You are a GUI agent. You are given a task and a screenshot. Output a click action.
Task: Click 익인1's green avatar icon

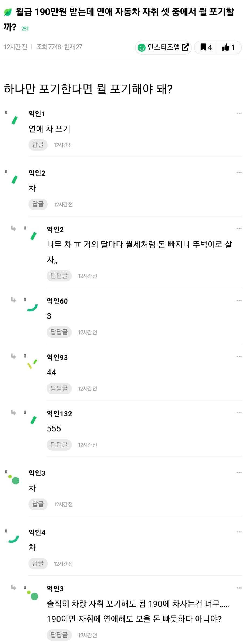pyautogui.click(x=15, y=120)
